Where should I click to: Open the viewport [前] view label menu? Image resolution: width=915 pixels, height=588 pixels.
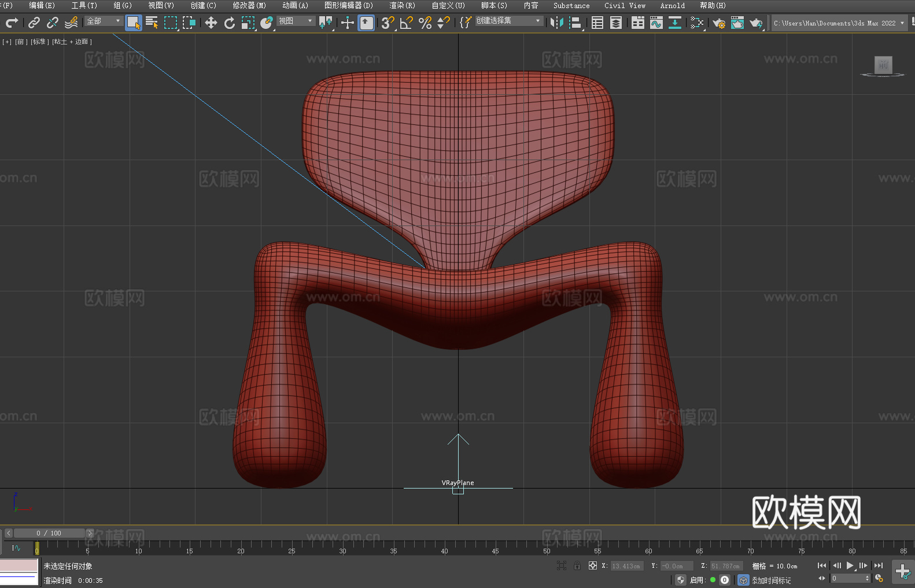(21, 42)
